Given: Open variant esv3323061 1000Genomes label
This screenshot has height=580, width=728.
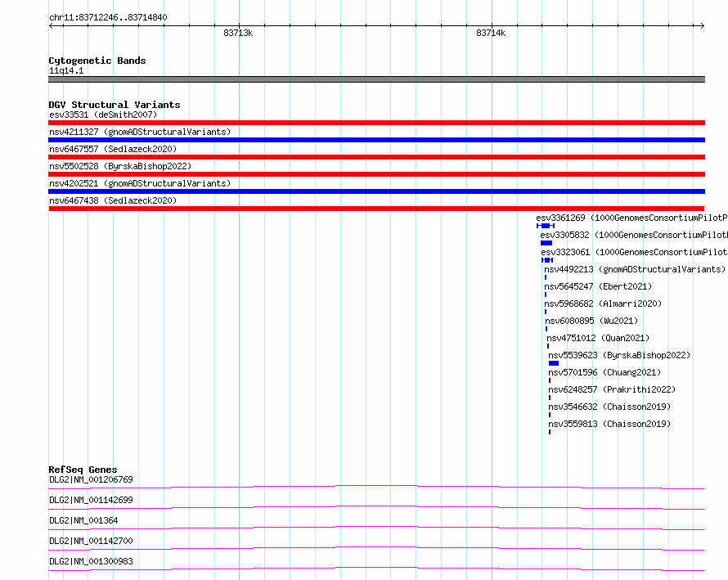Looking at the screenshot, I should click(x=634, y=252).
